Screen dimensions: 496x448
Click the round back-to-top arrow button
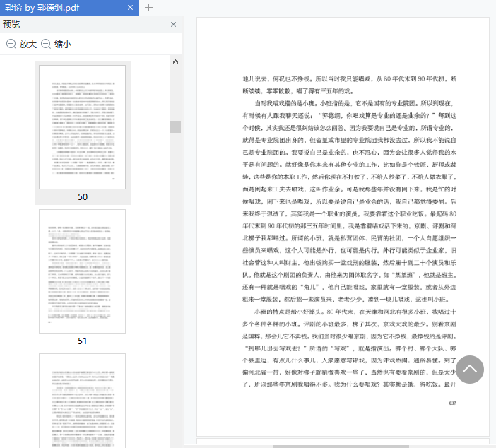tap(470, 370)
